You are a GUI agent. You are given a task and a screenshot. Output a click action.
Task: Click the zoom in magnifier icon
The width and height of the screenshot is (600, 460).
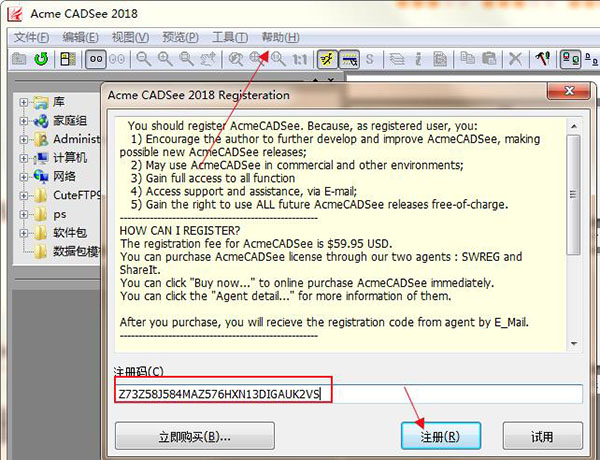click(165, 59)
